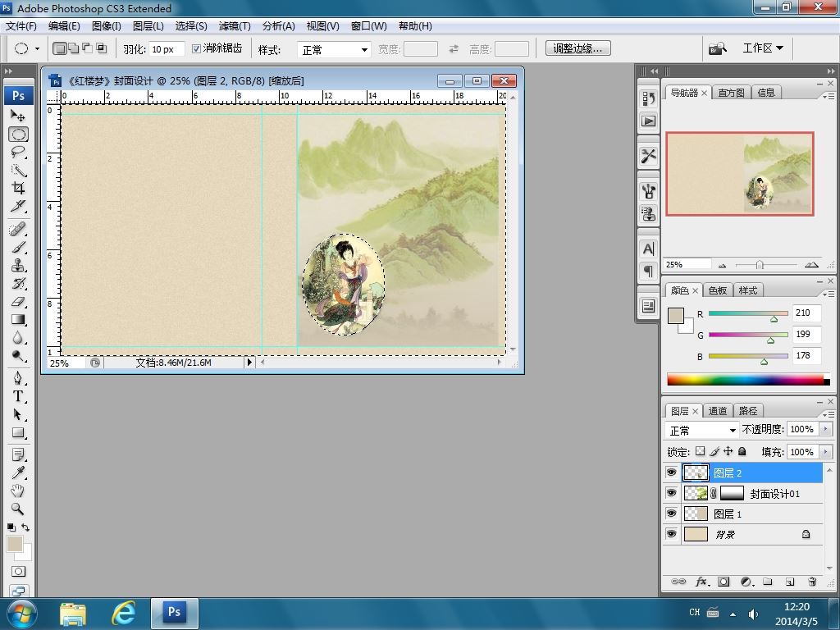840x630 pixels.
Task: Select the Blur tool
Action: pos(18,337)
